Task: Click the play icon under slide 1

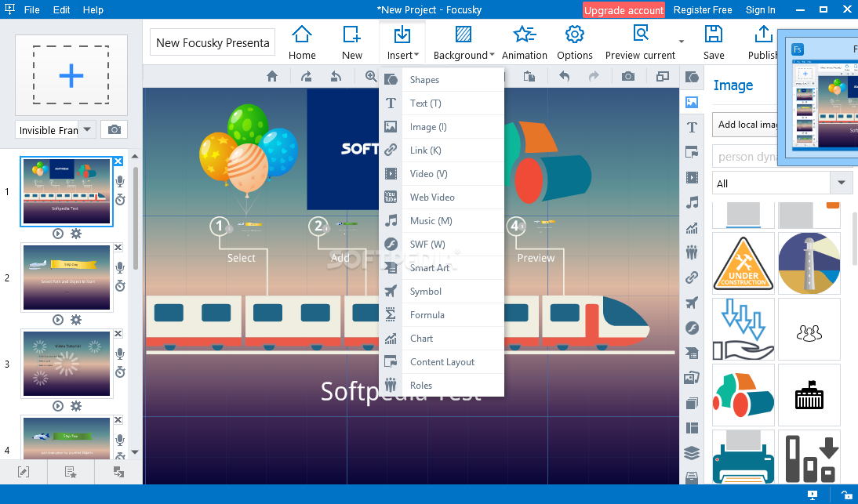Action: (x=58, y=234)
